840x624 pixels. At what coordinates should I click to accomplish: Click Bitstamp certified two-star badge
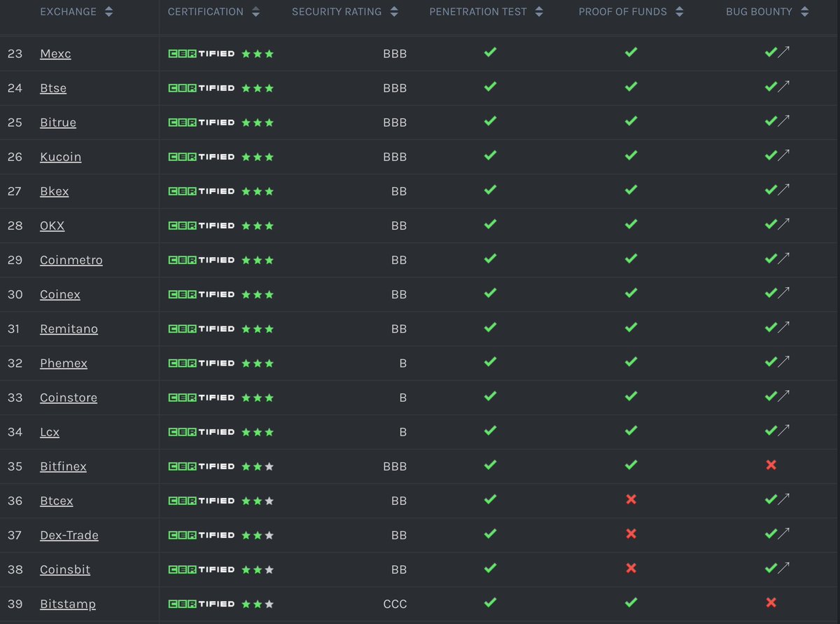(221, 603)
